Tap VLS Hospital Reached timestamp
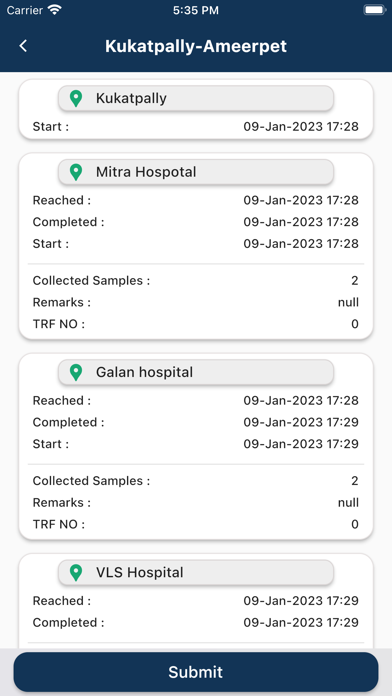The width and height of the screenshot is (392, 696). 301,601
